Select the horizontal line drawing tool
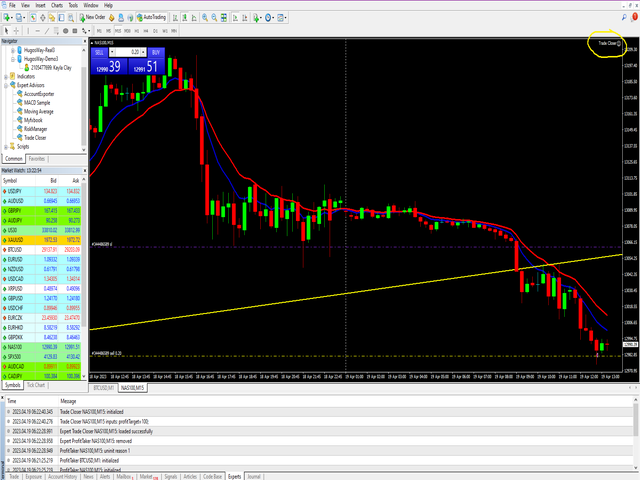 pyautogui.click(x=38, y=31)
